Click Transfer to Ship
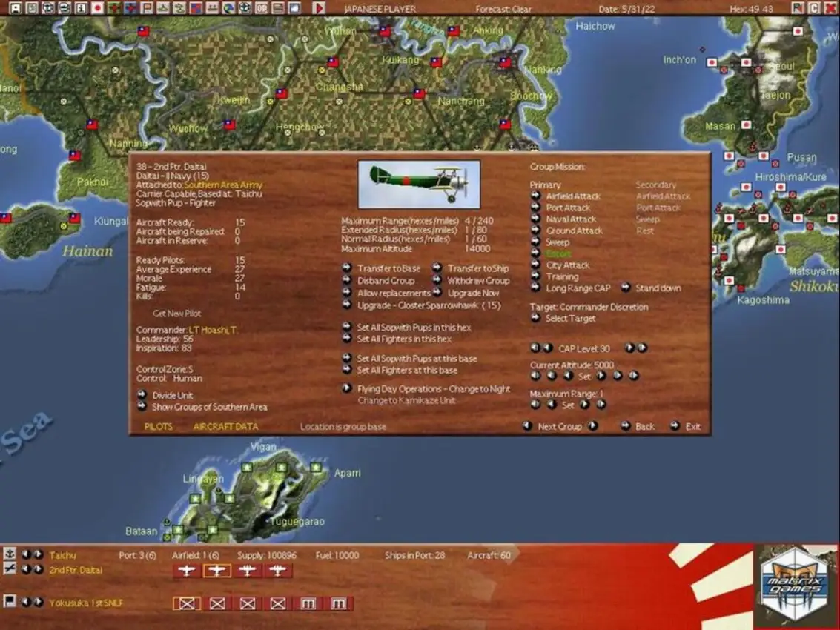This screenshot has width=840, height=630. click(478, 269)
